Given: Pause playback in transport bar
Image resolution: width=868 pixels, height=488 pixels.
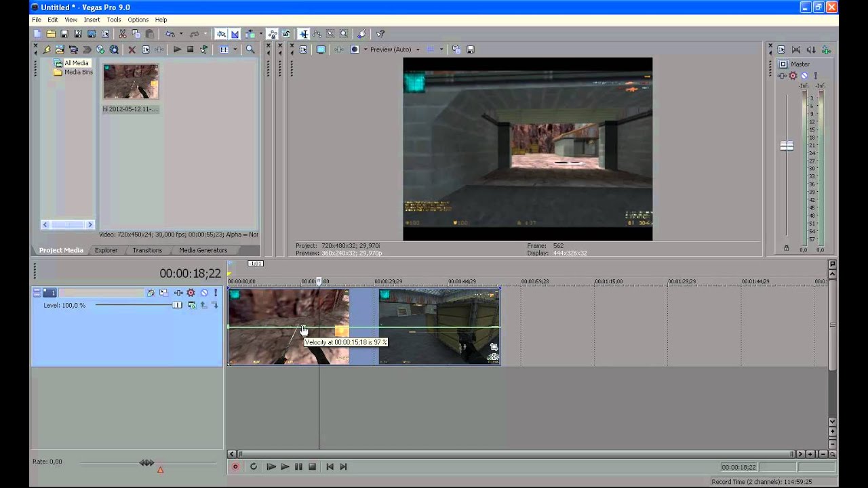Looking at the screenshot, I should [x=298, y=466].
